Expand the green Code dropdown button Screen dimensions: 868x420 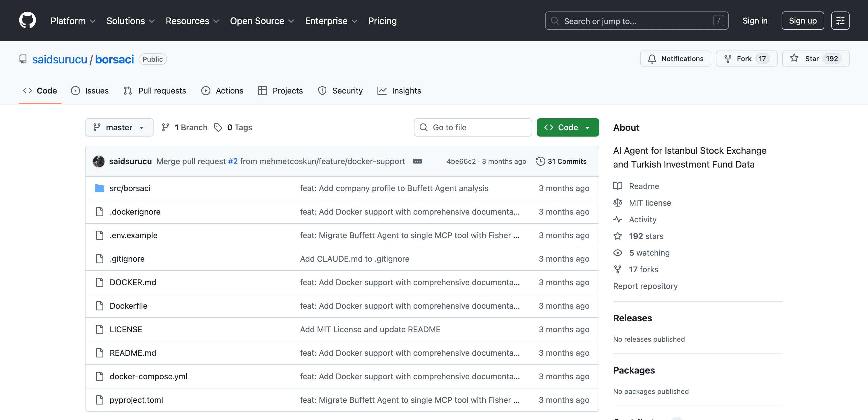tap(567, 127)
